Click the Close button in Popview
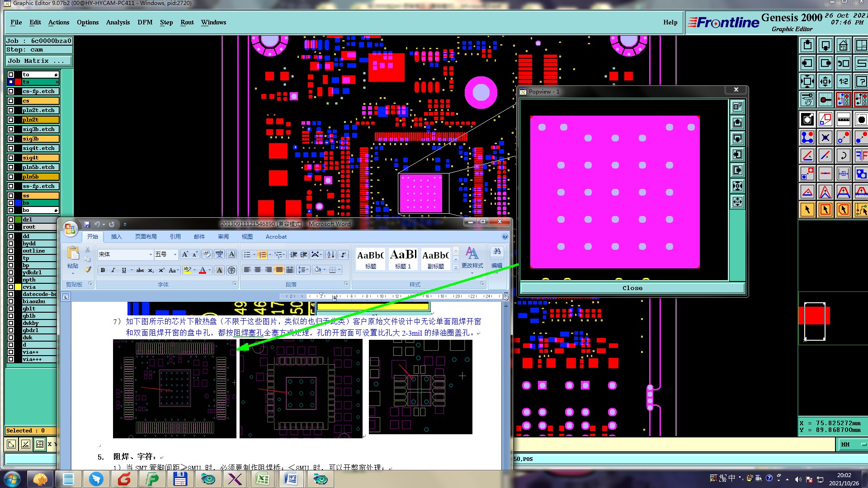 [632, 288]
